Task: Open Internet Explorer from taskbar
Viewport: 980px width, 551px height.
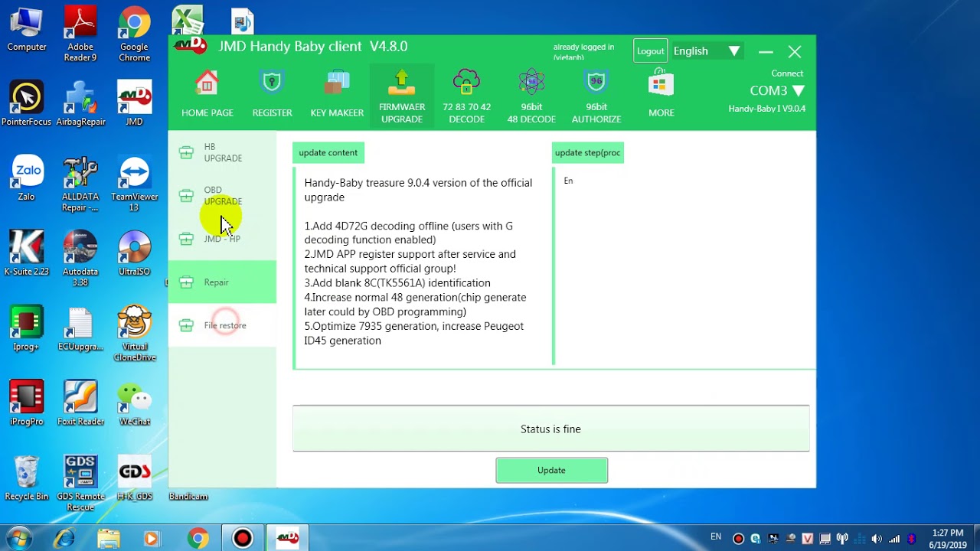Action: 64,538
